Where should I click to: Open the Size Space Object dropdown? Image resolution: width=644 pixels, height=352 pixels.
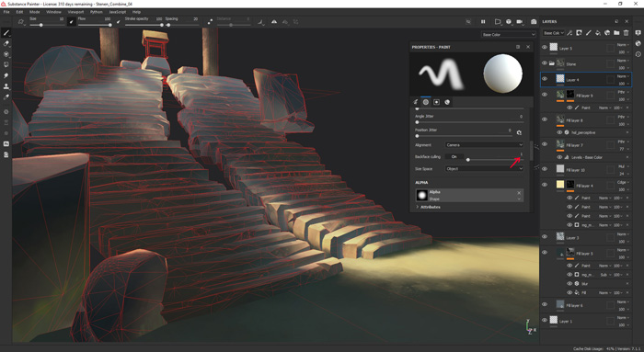(484, 168)
